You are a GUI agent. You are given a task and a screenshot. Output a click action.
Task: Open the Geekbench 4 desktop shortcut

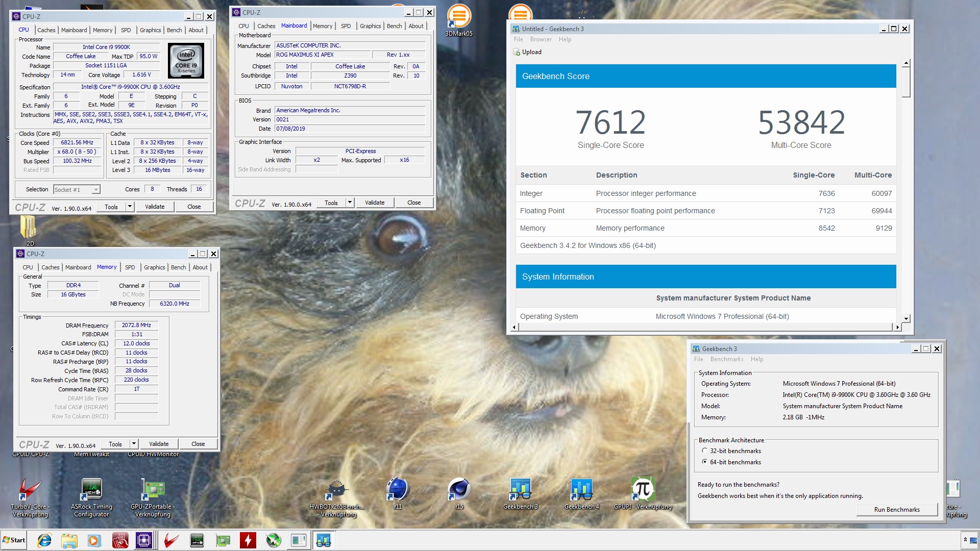(x=582, y=493)
